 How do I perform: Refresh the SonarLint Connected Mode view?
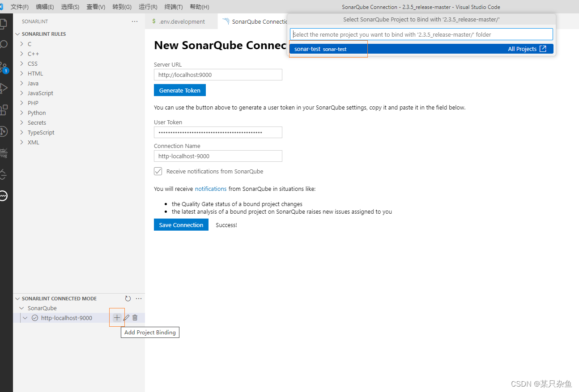(128, 299)
